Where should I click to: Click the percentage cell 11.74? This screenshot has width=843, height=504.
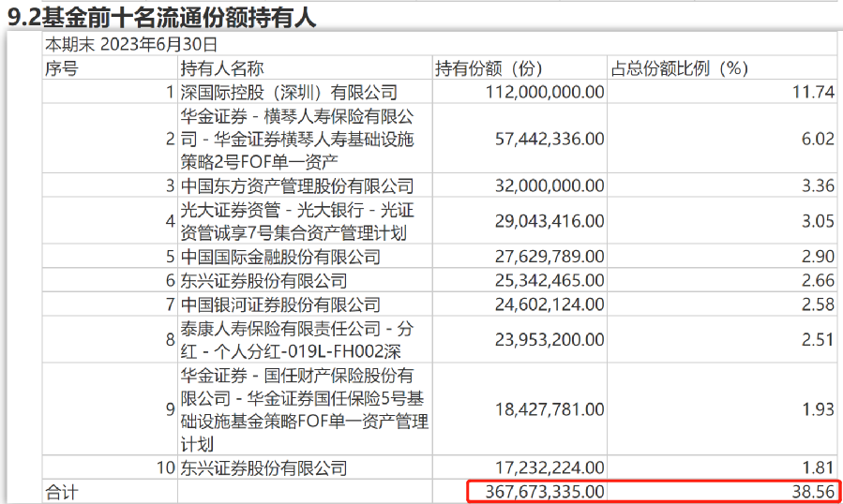pos(813,92)
